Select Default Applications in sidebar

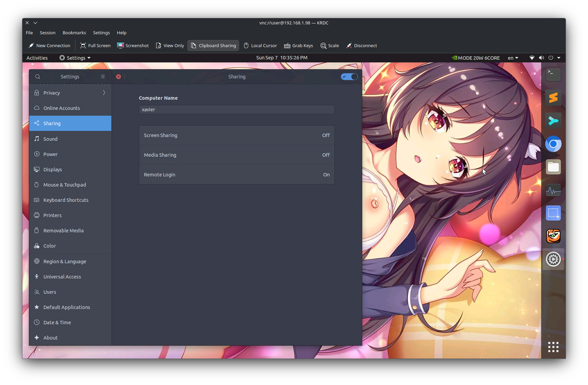click(70, 307)
